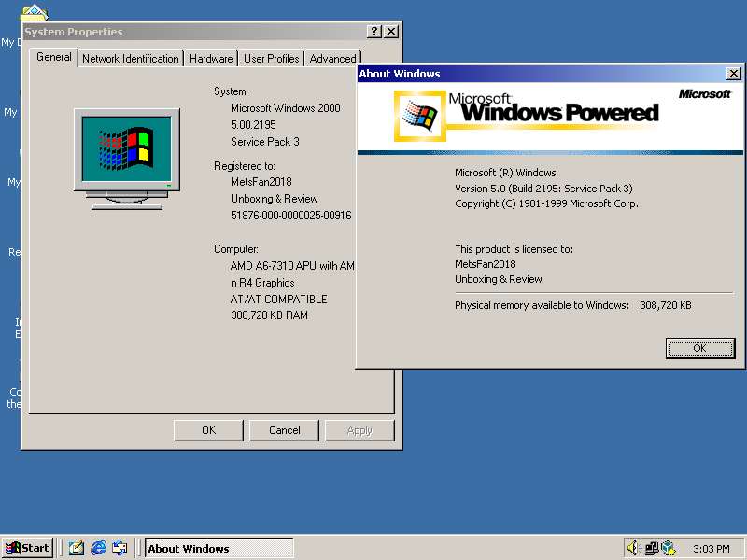Click the 'Copyright (C) 1981-1999 Microsoft Corp.' line

pos(546,203)
